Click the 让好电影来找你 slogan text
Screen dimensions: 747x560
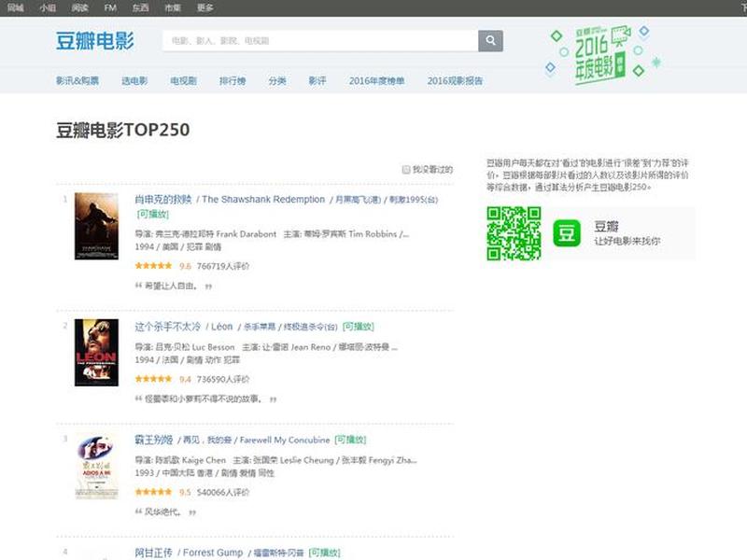(x=627, y=241)
